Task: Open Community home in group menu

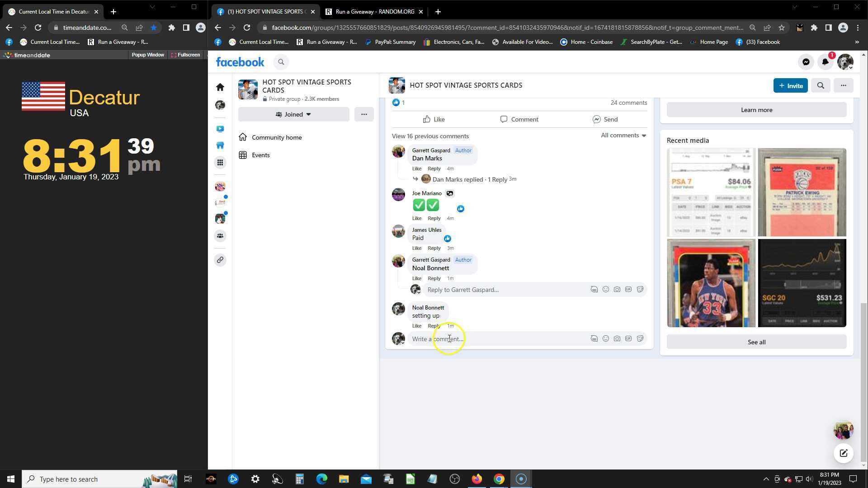Action: 276,137
